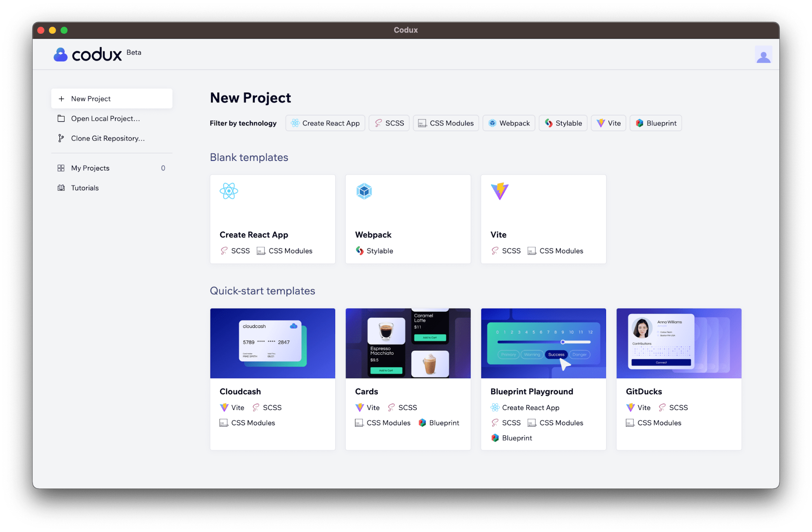Open the user profile avatar icon
Screen dimensions: 812x532
point(763,54)
